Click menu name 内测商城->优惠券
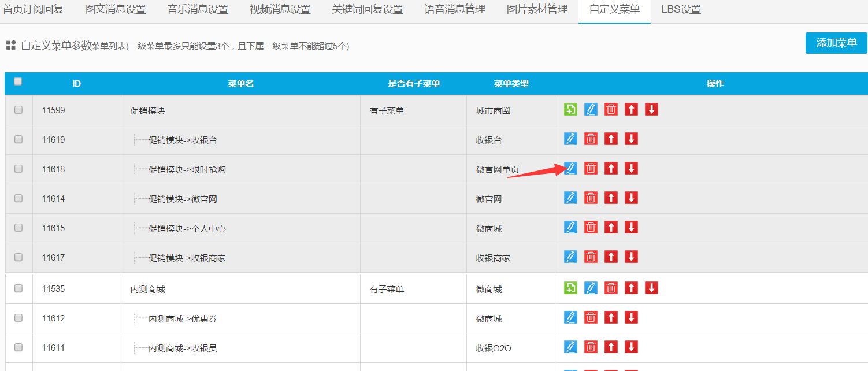The height and width of the screenshot is (371, 868). [x=183, y=318]
